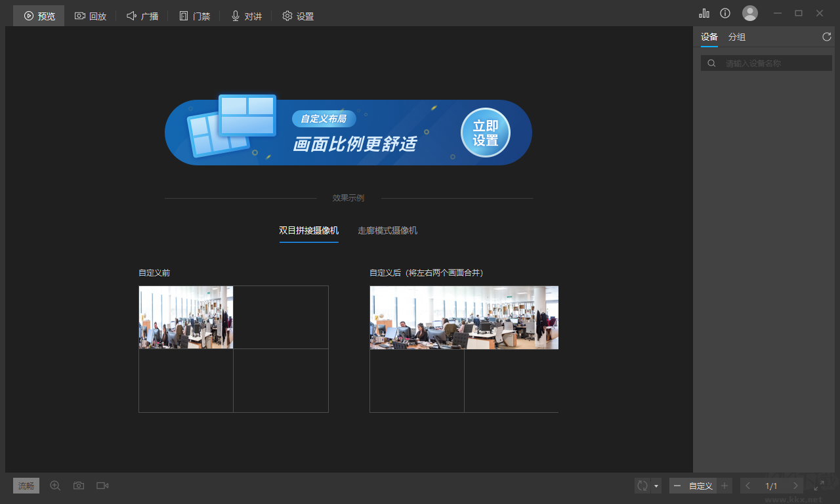Viewport: 840px width, 504px height.
Task: Increase window split with the plus stepper
Action: (x=724, y=486)
